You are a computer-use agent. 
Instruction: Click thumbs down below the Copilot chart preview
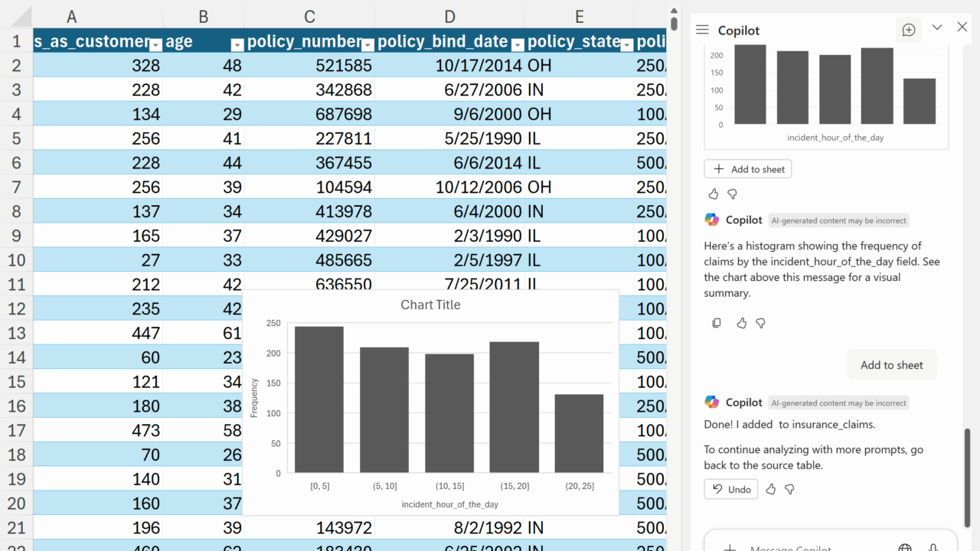[x=732, y=194]
